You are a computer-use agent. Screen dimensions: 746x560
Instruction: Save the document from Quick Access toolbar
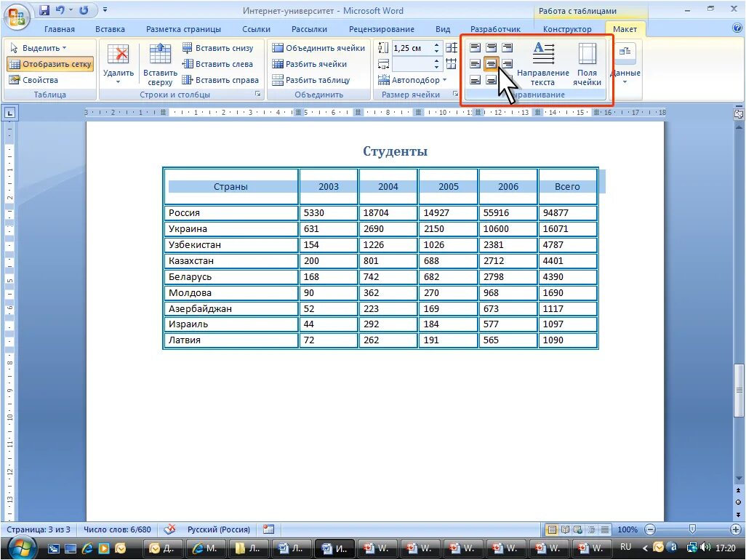[x=44, y=10]
